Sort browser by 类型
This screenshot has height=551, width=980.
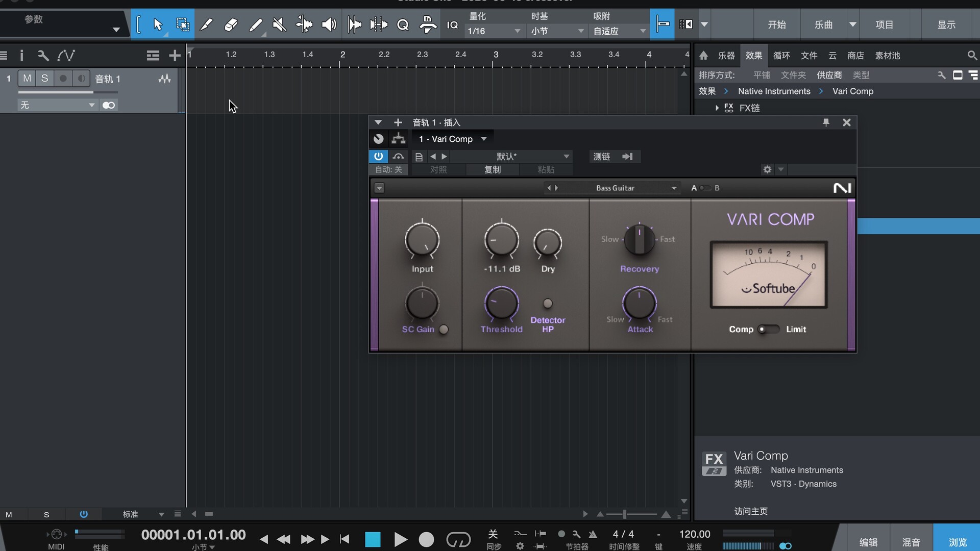861,75
